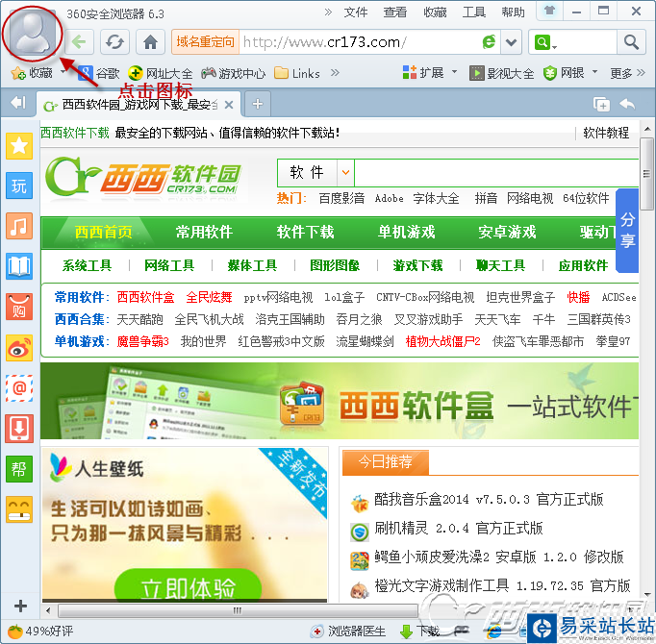
Task: Click the 立即体验 green button
Action: tap(188, 587)
